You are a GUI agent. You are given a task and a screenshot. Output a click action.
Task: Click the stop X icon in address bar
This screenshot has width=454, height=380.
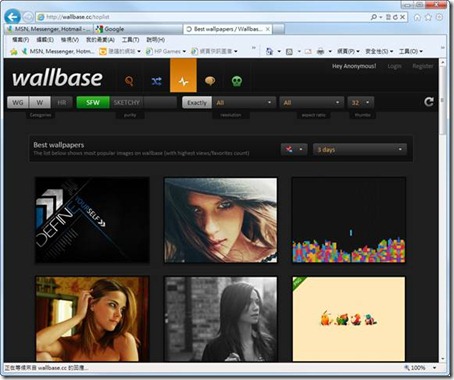[403, 17]
